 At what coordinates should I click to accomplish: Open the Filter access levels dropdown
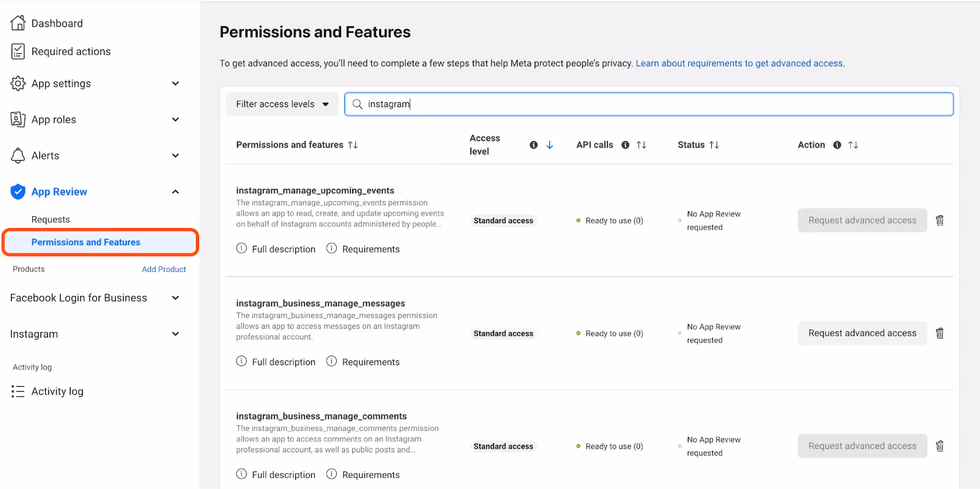point(282,104)
